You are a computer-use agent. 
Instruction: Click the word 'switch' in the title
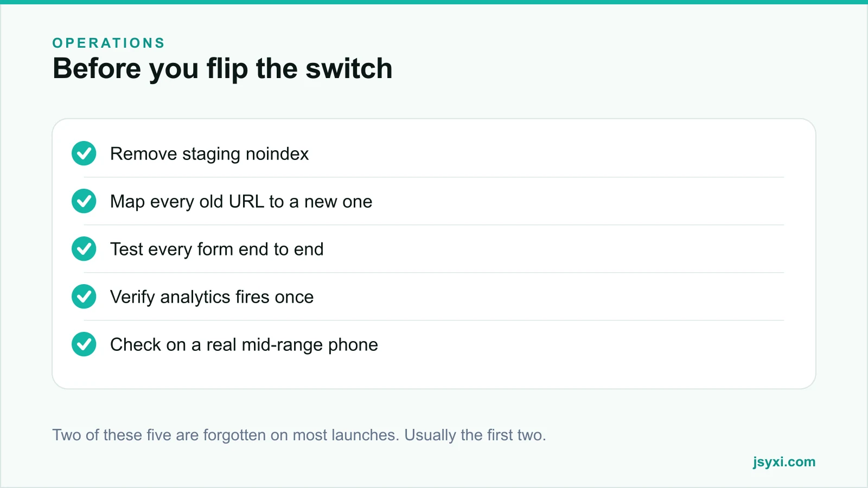(x=349, y=69)
